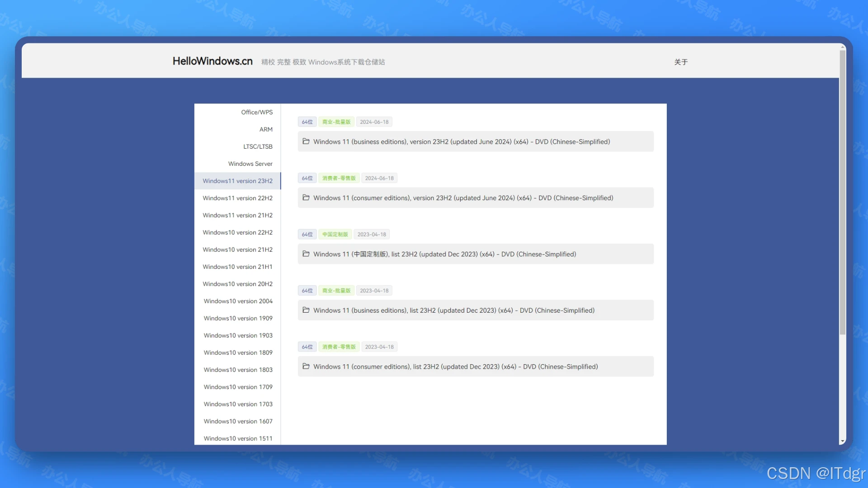The image size is (868, 488).
Task: Expand Windows 11 consumer editions updated June 2024 row
Action: click(x=476, y=197)
